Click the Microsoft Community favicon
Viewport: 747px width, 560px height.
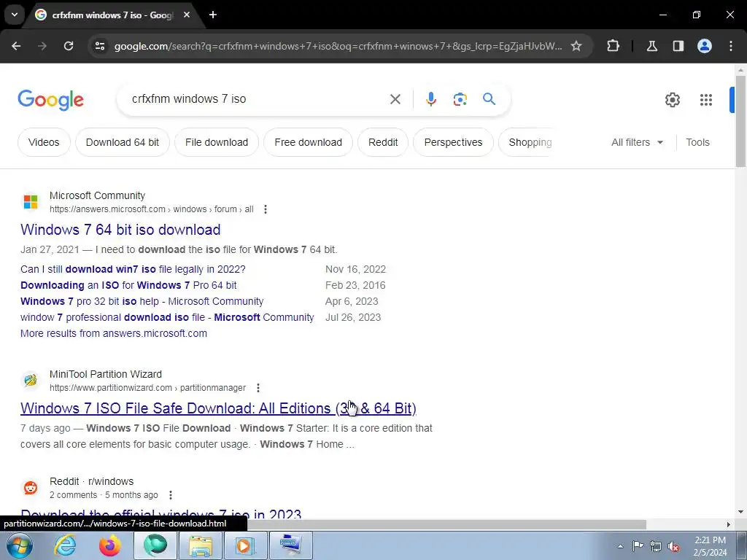point(31,201)
